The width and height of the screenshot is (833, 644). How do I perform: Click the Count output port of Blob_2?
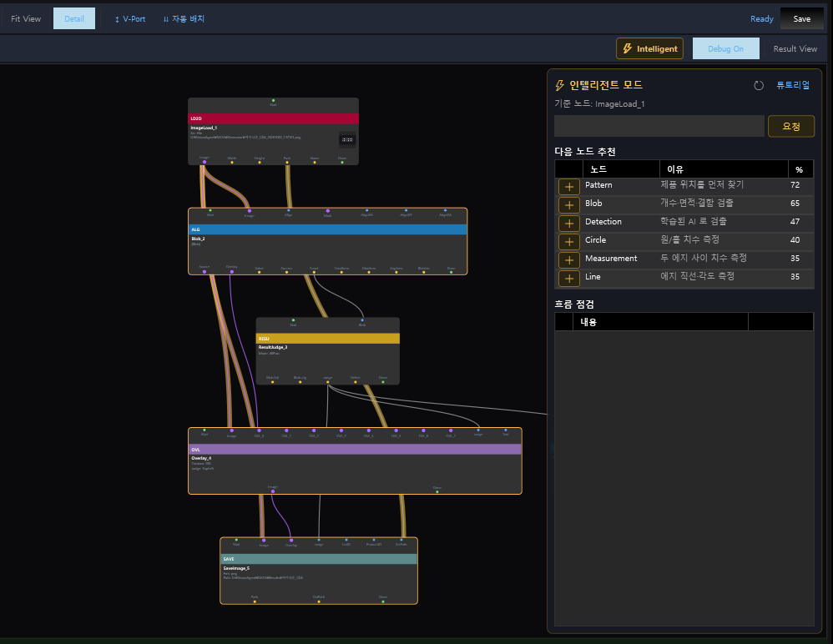314,272
